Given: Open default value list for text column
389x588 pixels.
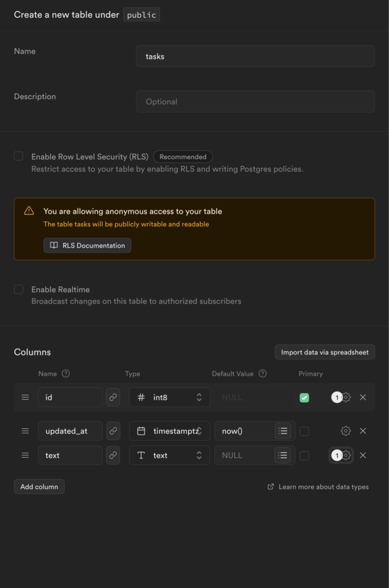Looking at the screenshot, I should click(x=283, y=455).
